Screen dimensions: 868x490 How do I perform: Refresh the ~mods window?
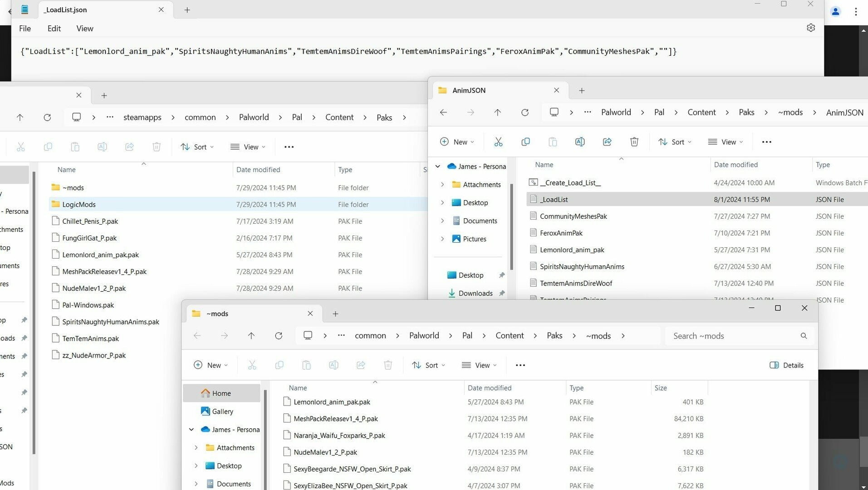279,336
